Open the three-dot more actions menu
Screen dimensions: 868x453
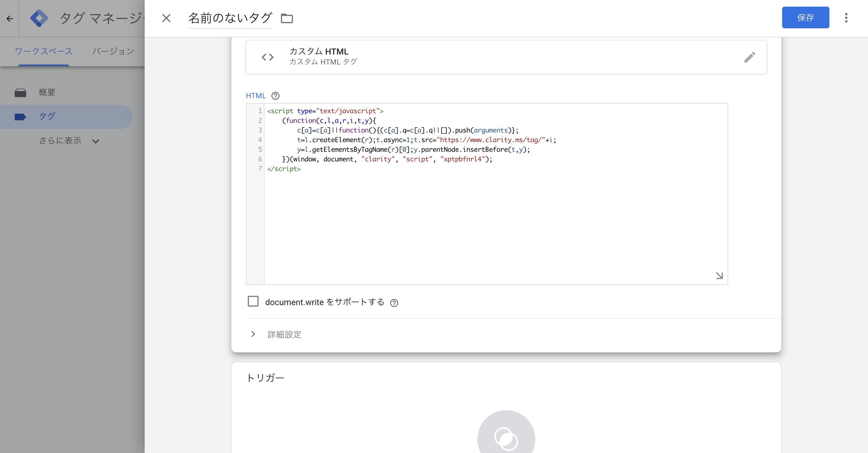pyautogui.click(x=846, y=18)
